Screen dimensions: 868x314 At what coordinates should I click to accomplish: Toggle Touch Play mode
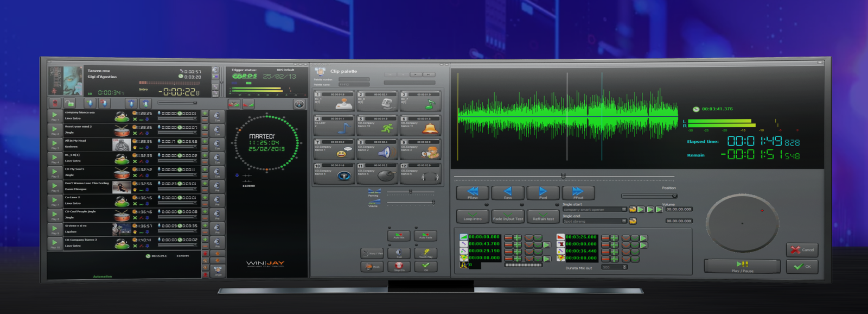(426, 253)
